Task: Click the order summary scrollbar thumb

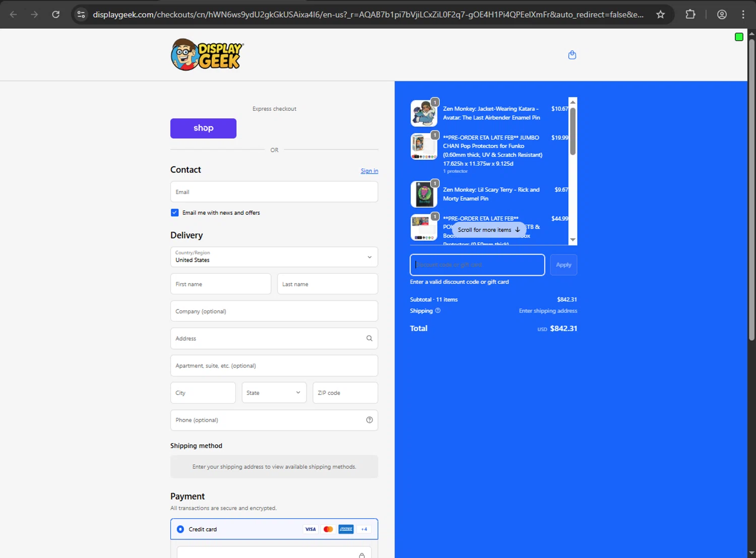Action: point(573,131)
